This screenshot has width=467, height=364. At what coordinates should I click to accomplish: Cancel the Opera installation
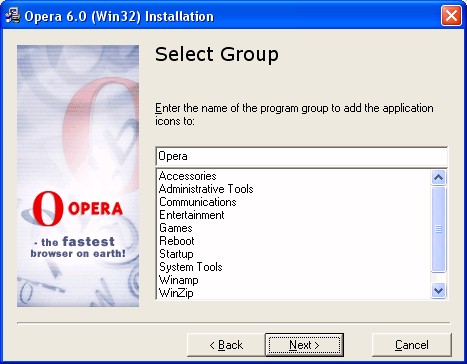point(412,345)
